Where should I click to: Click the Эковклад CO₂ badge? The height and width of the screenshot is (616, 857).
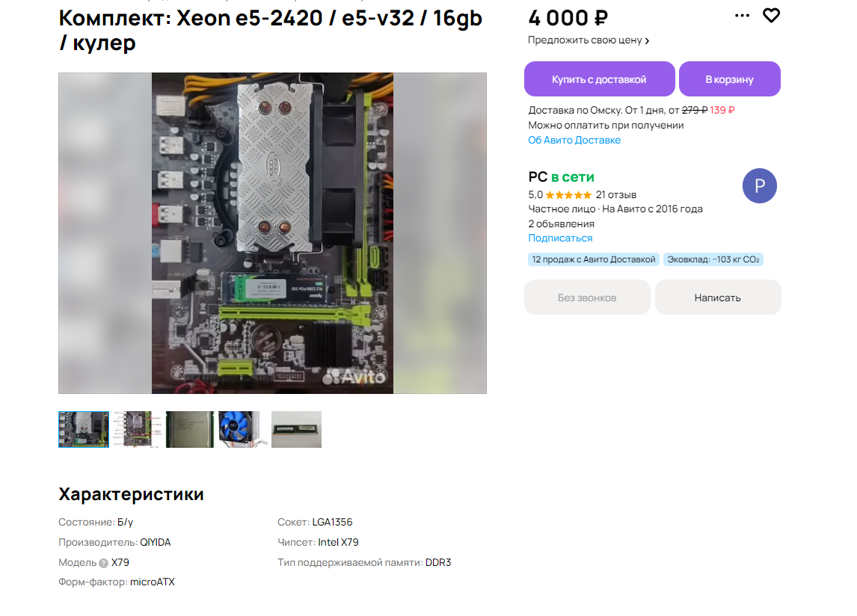click(x=713, y=259)
